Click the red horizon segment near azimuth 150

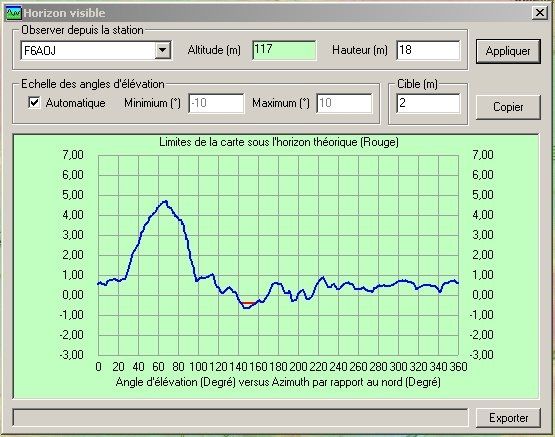click(249, 303)
